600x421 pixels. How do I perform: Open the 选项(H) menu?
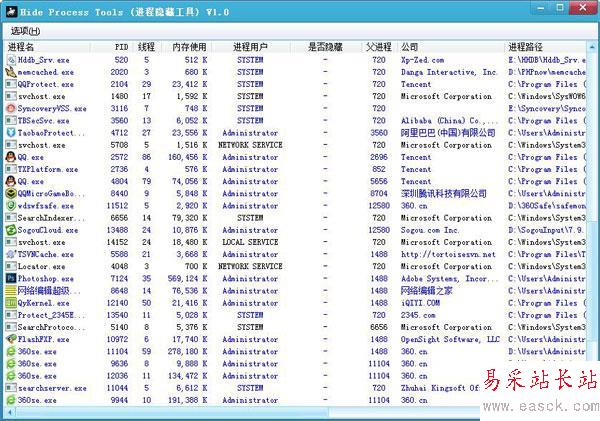pos(25,31)
